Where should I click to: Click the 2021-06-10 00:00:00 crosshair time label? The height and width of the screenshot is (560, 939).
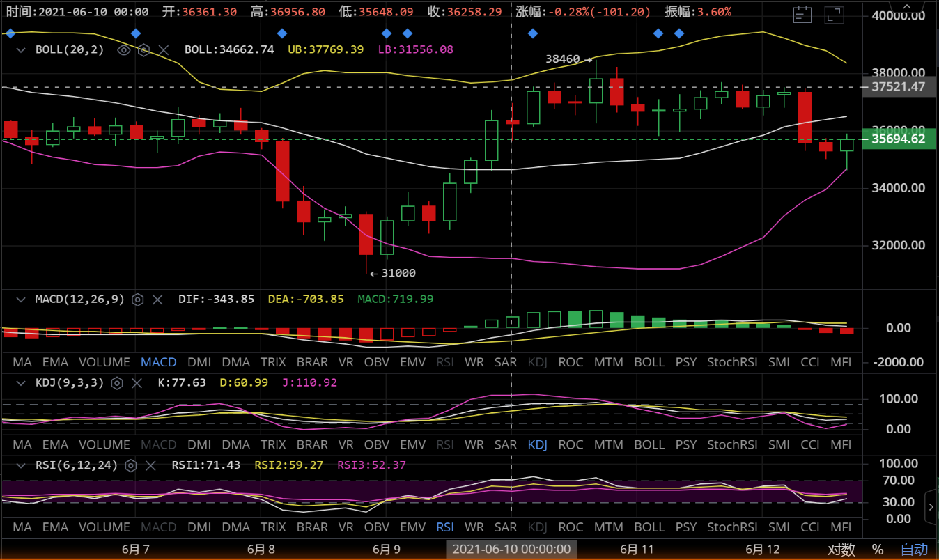point(511,550)
